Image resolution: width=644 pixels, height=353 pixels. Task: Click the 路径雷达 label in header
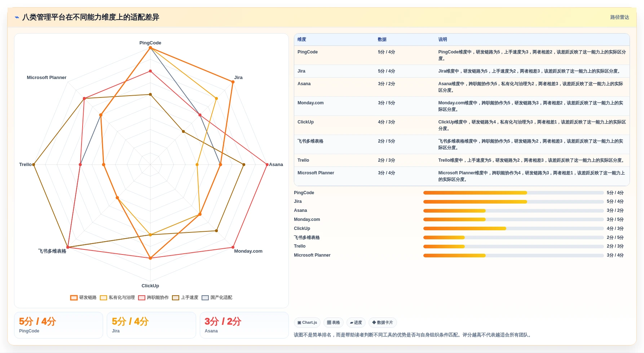click(619, 17)
